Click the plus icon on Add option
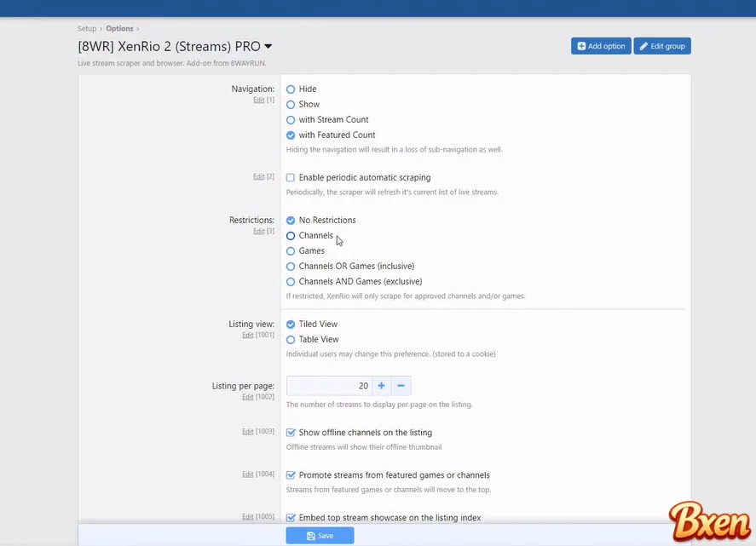This screenshot has height=546, width=756. coord(581,46)
